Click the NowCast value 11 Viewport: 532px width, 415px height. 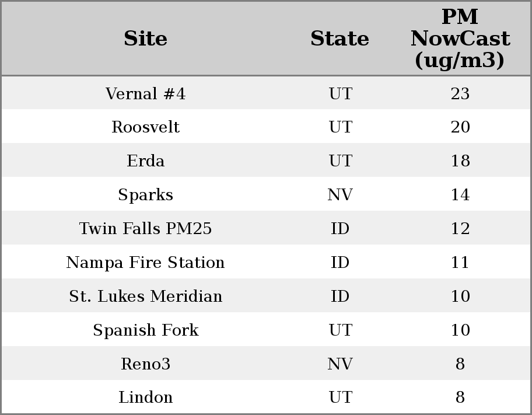click(460, 263)
